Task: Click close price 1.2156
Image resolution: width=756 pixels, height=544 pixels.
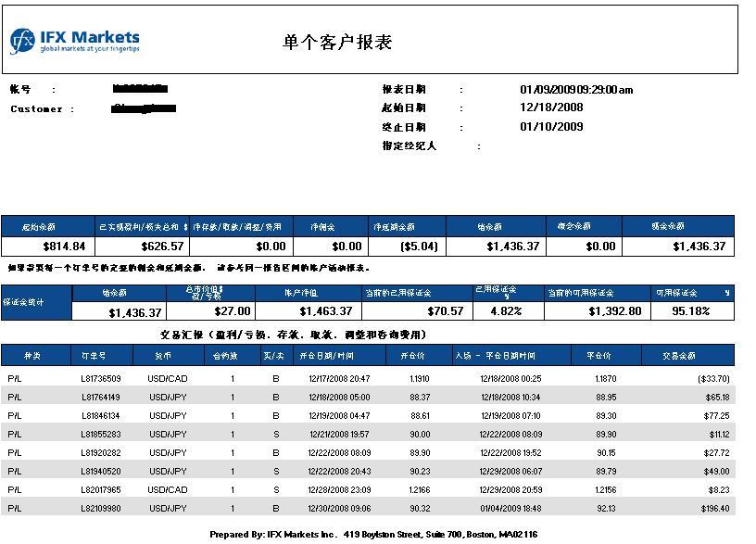Action: [606, 490]
